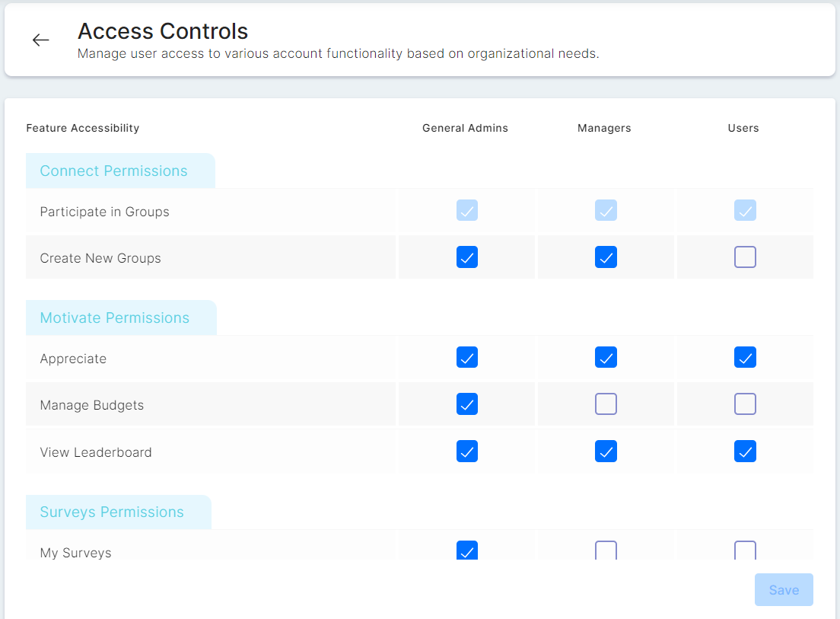The height and width of the screenshot is (619, 840).
Task: Toggle View Leaderboard for Users
Action: [745, 451]
